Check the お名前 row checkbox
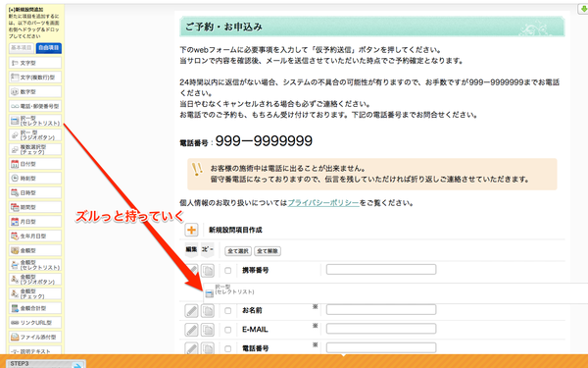The image size is (588, 368). click(x=227, y=311)
